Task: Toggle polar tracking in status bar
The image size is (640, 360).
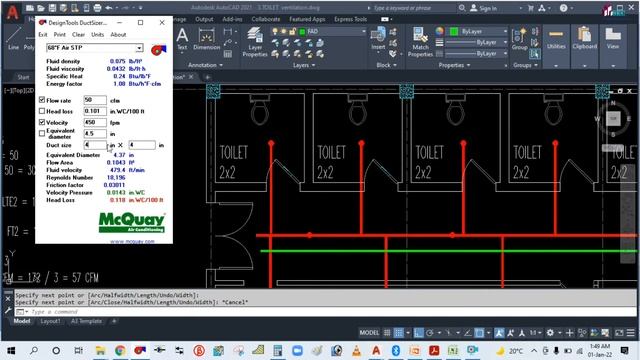Action: (x=429, y=333)
